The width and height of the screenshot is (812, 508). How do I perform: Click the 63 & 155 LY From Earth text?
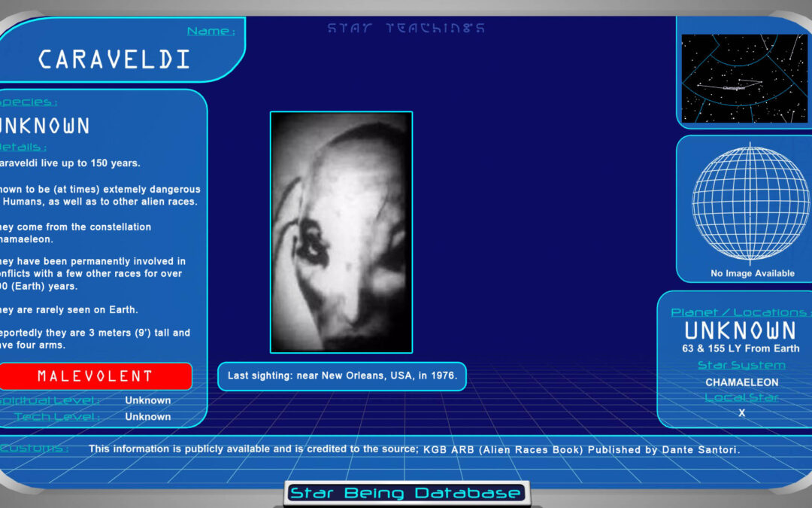pyautogui.click(x=741, y=348)
